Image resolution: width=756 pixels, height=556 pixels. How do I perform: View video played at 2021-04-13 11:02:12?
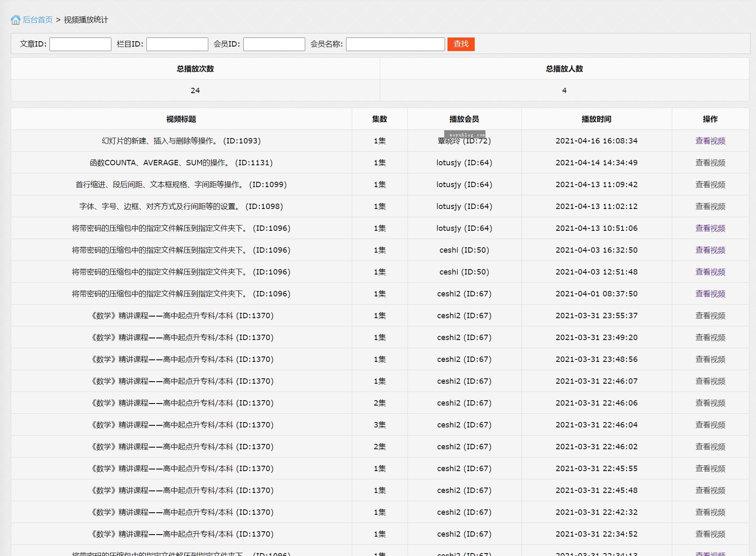(710, 206)
